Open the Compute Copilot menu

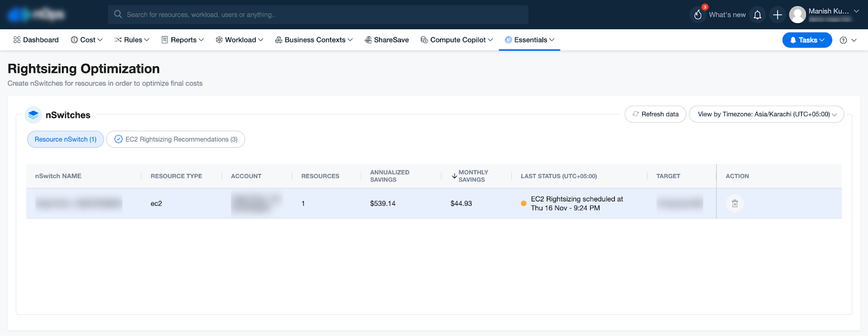coord(457,40)
